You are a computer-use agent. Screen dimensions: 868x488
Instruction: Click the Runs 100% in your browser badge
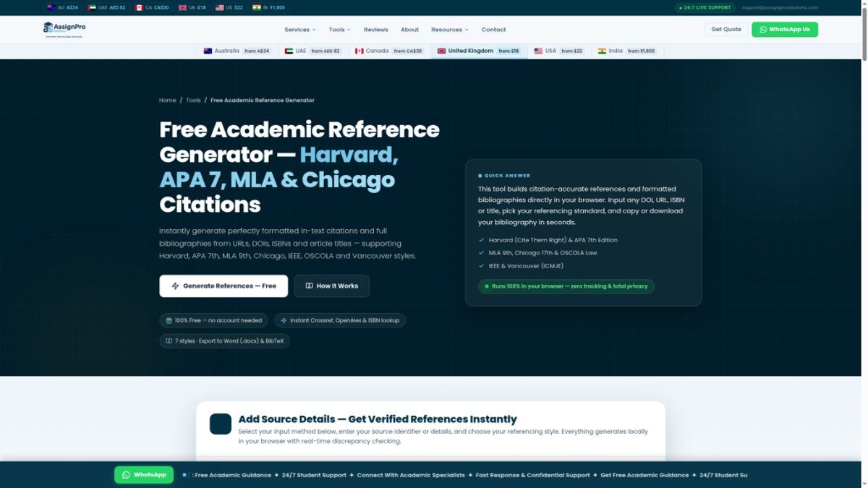(566, 286)
